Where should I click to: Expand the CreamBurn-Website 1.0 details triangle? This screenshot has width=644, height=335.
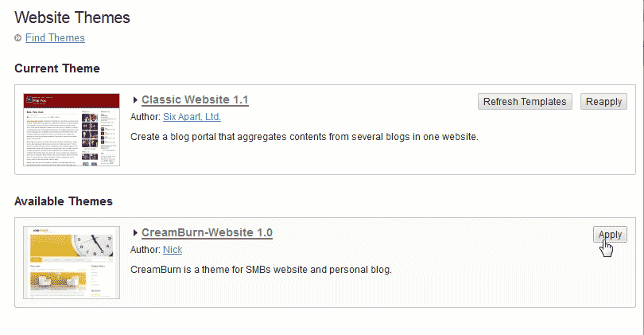click(x=136, y=233)
